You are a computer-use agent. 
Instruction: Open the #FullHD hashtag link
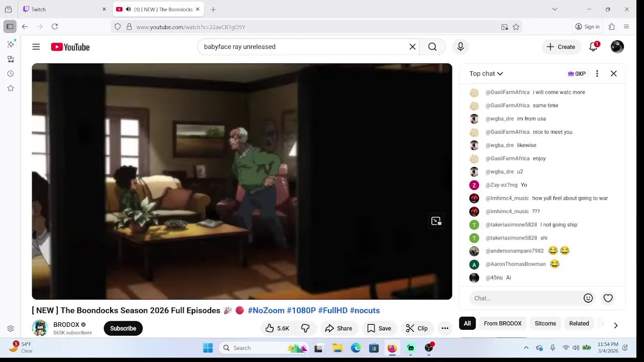pyautogui.click(x=333, y=310)
